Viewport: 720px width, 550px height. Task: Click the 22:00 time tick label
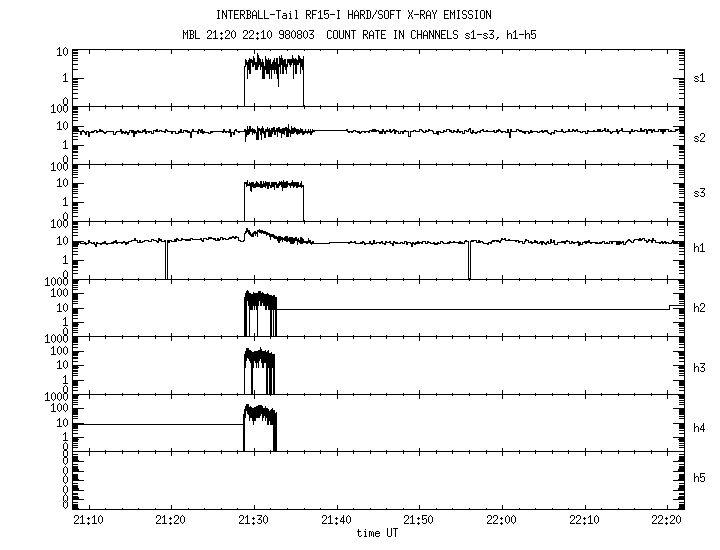(501, 520)
